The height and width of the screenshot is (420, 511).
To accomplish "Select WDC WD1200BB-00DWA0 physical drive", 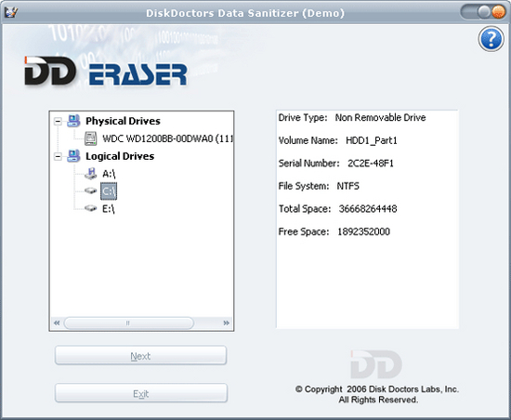I will [168, 138].
